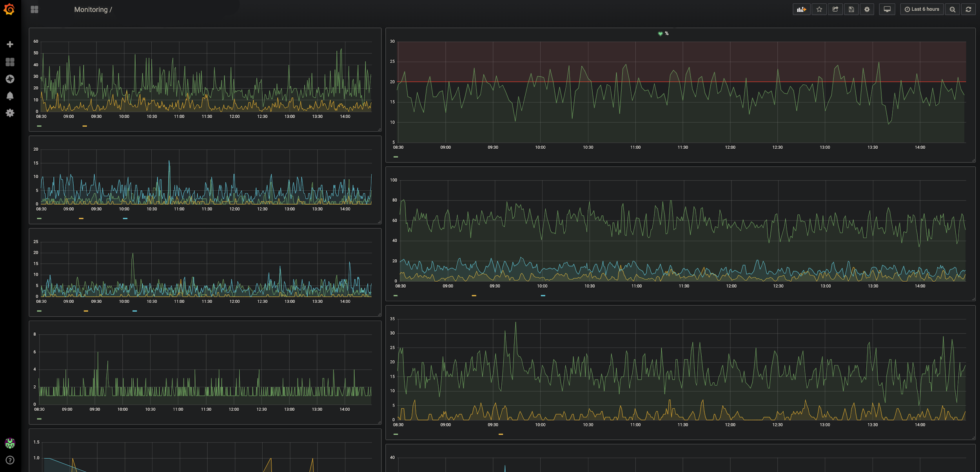Click the Grafana logo home link

9,9
